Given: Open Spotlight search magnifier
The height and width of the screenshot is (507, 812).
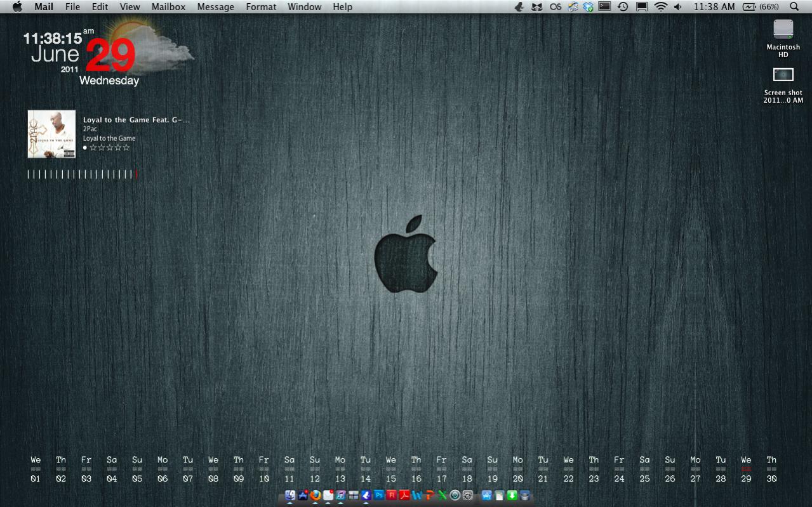Looking at the screenshot, I should click(x=794, y=7).
